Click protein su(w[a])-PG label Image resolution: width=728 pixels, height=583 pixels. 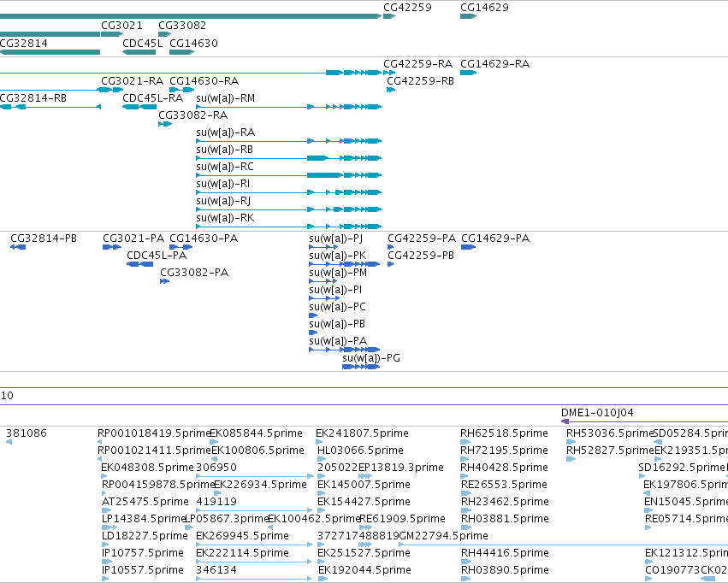point(371,358)
